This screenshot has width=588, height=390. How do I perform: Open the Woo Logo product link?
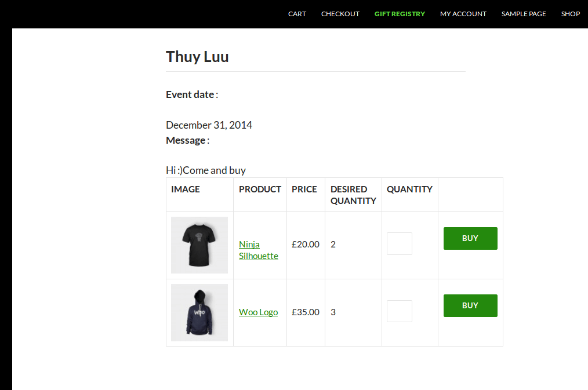pos(258,312)
